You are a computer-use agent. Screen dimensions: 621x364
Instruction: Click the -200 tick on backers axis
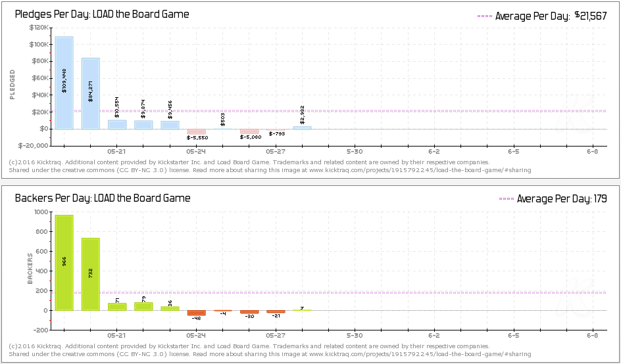click(41, 330)
